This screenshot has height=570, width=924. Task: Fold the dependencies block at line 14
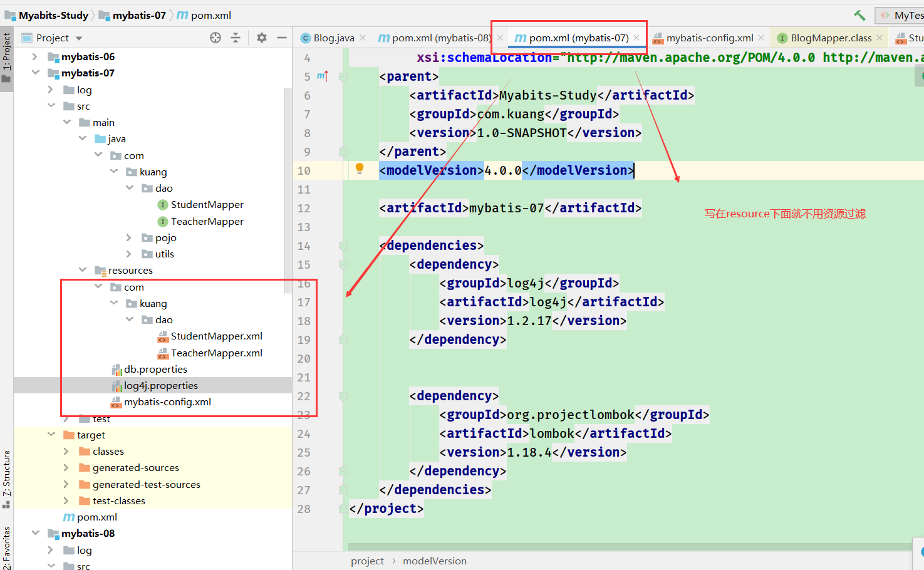tap(343, 246)
